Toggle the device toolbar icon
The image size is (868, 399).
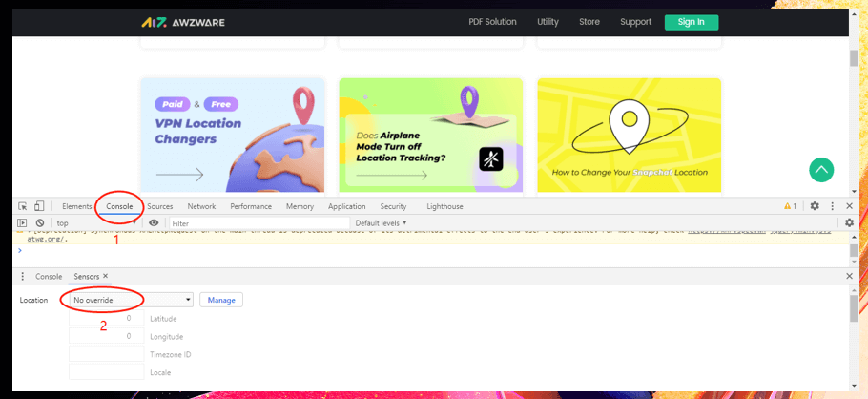tap(39, 206)
